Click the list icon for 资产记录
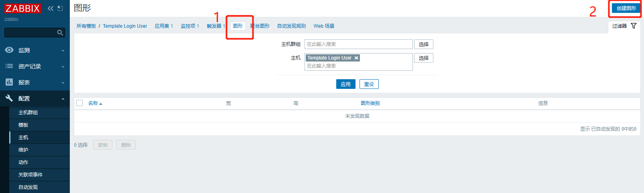Viewport: 644px width, 193px height. pyautogui.click(x=9, y=66)
